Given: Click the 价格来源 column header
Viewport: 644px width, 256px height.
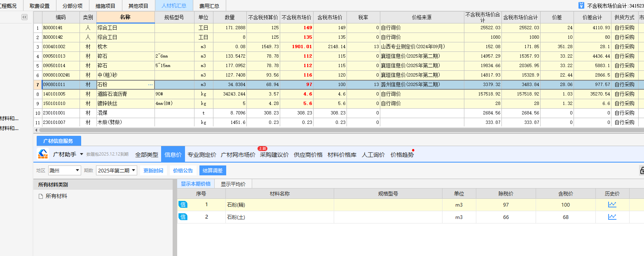Looking at the screenshot, I should [x=422, y=17].
